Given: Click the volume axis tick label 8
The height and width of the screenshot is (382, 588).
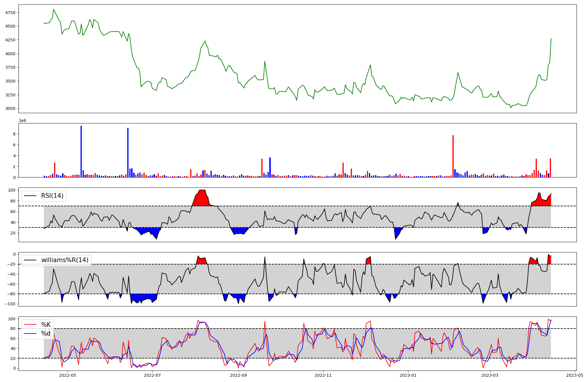Looking at the screenshot, I should (x=14, y=134).
